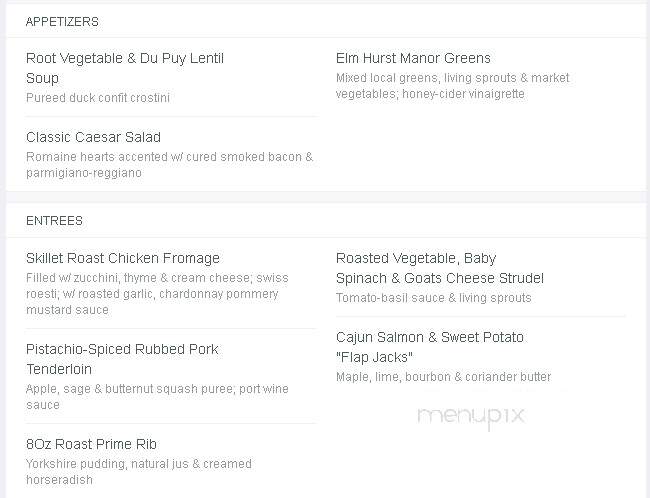
Task: Select 8Oz Roast Prime Rib entree
Action: point(91,444)
